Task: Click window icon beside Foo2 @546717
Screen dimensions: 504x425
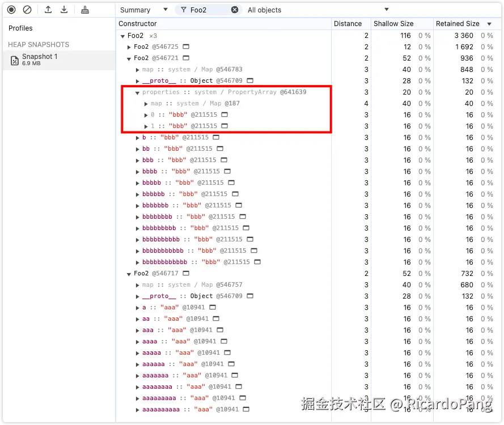Action: point(186,273)
